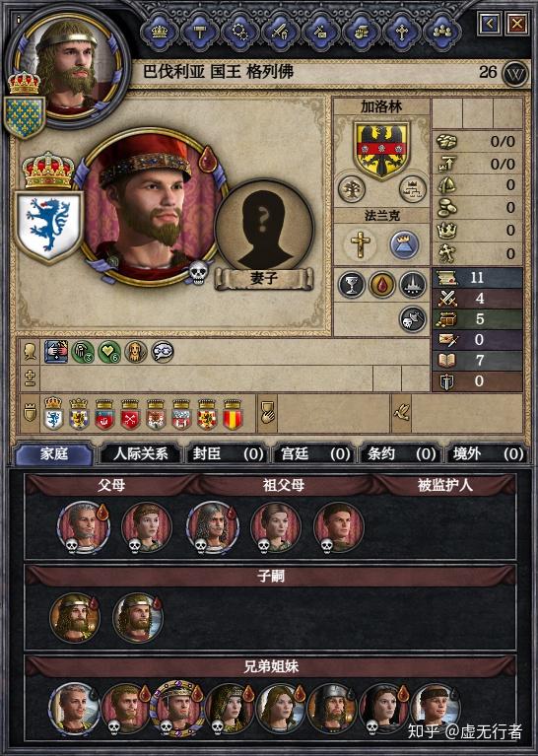Screen dimensions: 538x756
Task: Open the crown icon in top toolbar
Action: (160, 33)
